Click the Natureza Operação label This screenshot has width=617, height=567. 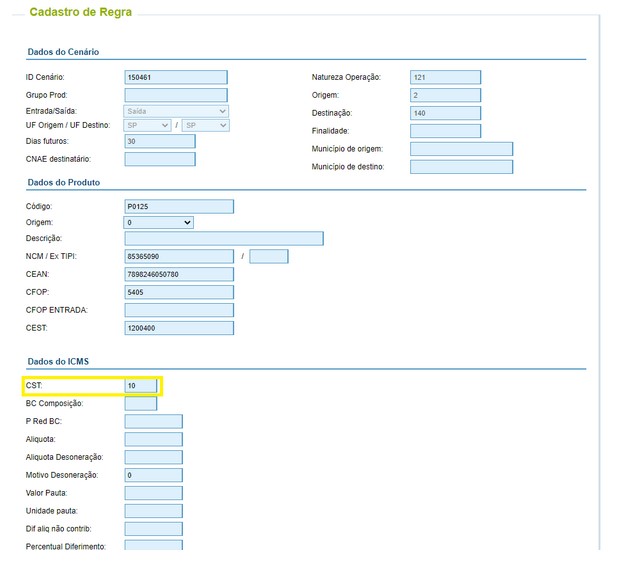tap(346, 78)
